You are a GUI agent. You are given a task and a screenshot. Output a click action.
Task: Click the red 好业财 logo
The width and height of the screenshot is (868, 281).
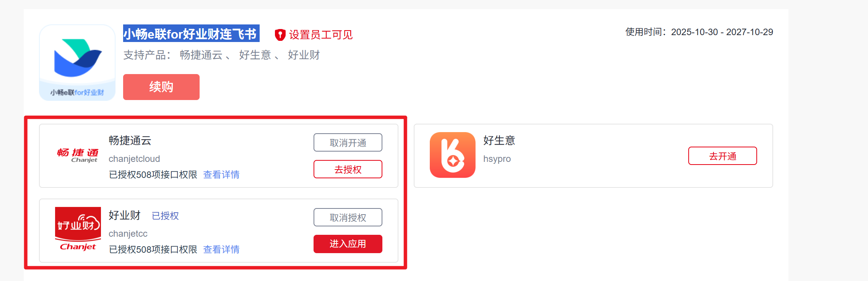coord(78,229)
